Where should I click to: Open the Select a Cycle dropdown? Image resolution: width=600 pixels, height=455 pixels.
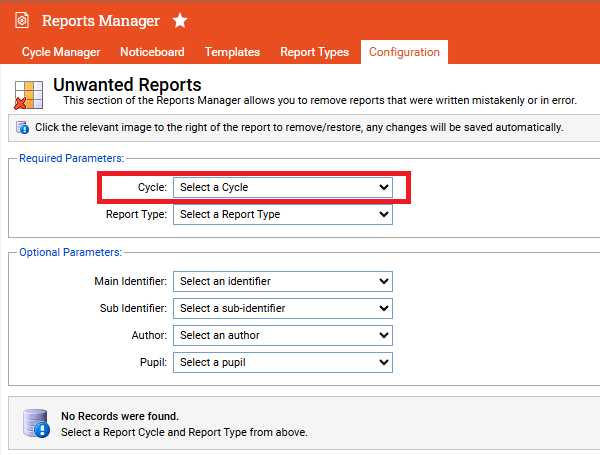click(283, 187)
